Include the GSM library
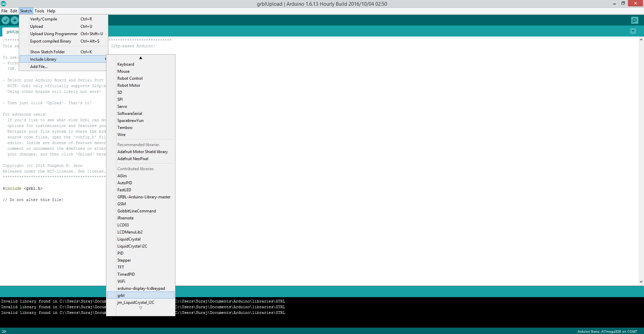Image resolution: width=644 pixels, height=334 pixels. click(x=141, y=204)
